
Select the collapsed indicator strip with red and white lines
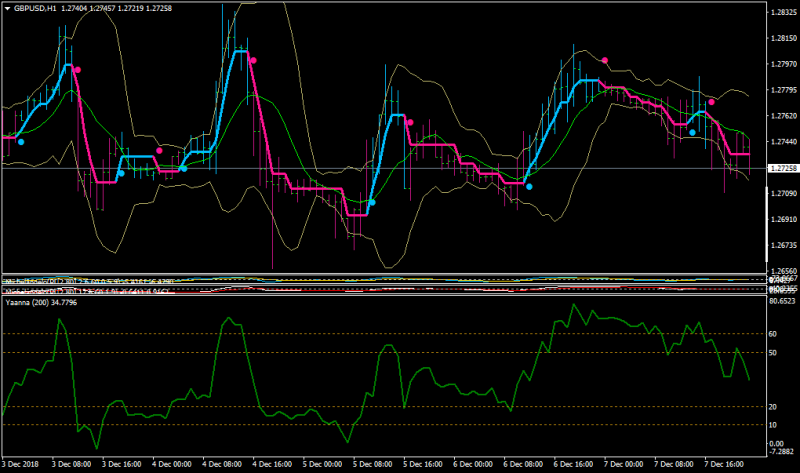coord(384,289)
